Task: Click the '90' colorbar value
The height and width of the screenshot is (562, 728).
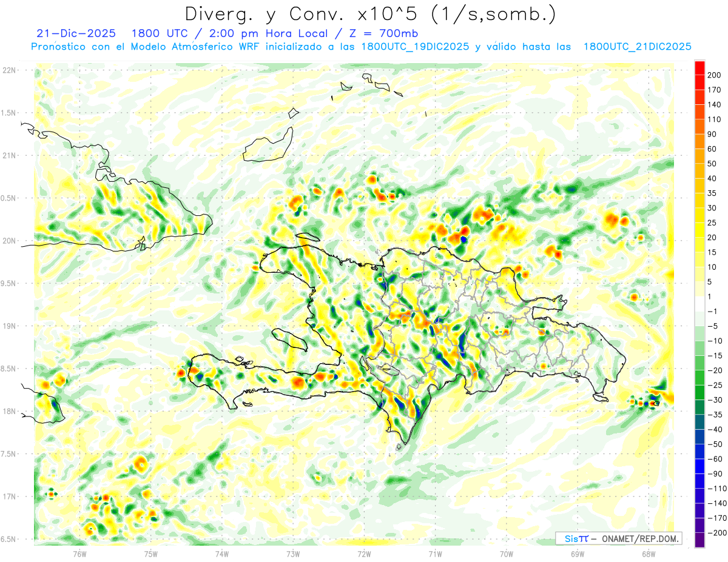Action: pyautogui.click(x=712, y=134)
